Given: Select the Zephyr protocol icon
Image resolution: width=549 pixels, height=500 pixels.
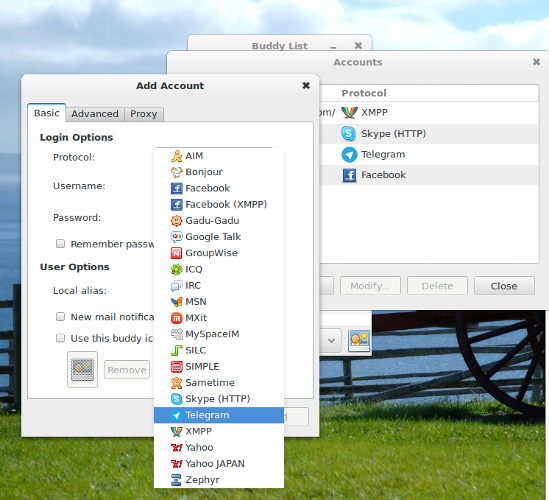Looking at the screenshot, I should coord(176,480).
